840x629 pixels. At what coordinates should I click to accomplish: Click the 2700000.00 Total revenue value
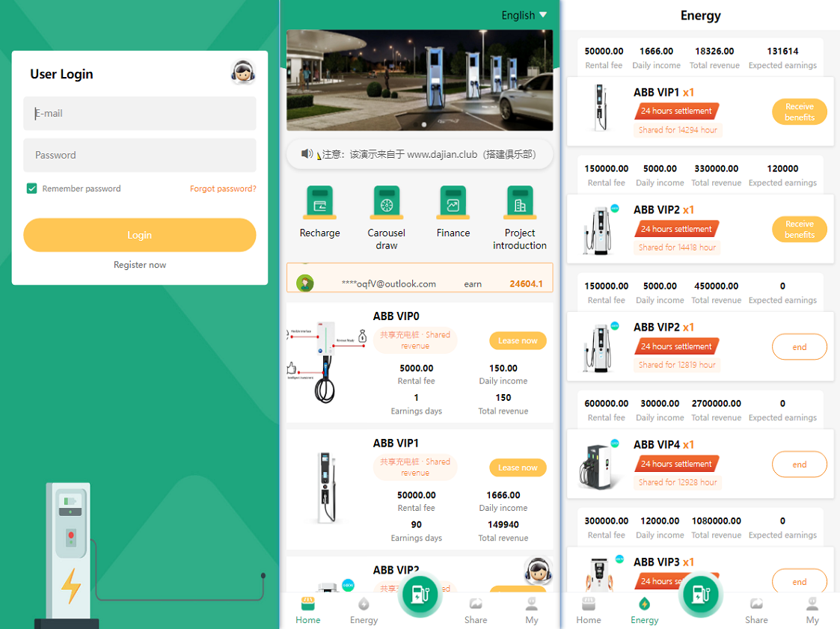[717, 403]
